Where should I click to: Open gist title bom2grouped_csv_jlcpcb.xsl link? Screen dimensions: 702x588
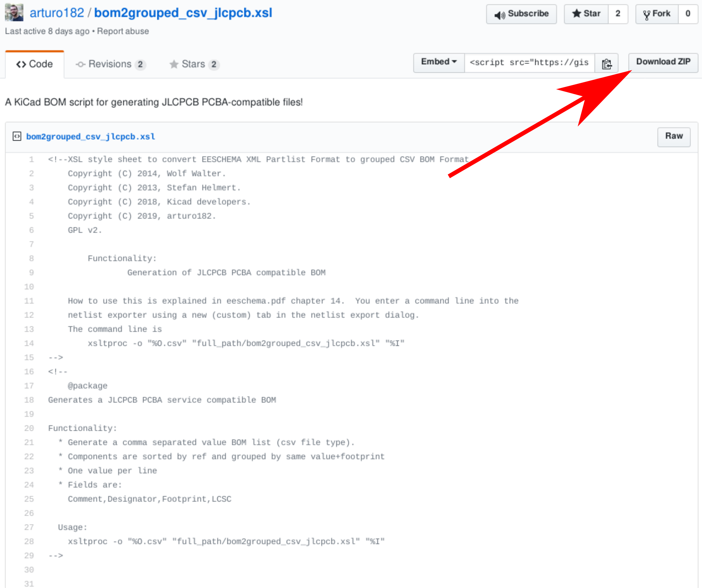183,13
